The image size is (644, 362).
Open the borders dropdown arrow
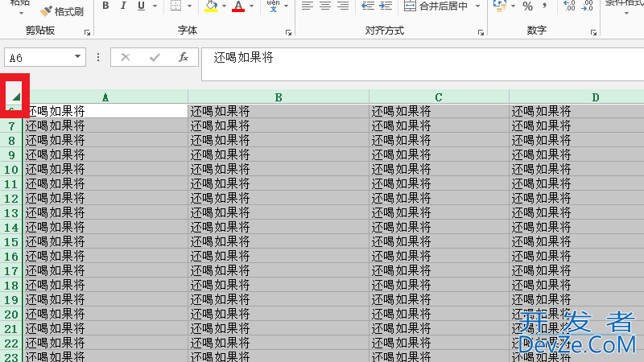tap(189, 6)
